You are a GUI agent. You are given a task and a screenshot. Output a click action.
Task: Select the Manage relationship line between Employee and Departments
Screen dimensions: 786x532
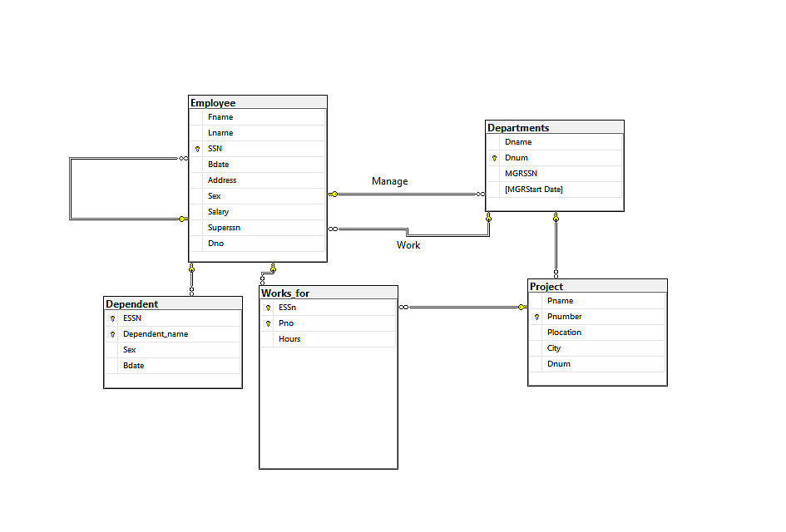coord(406,194)
